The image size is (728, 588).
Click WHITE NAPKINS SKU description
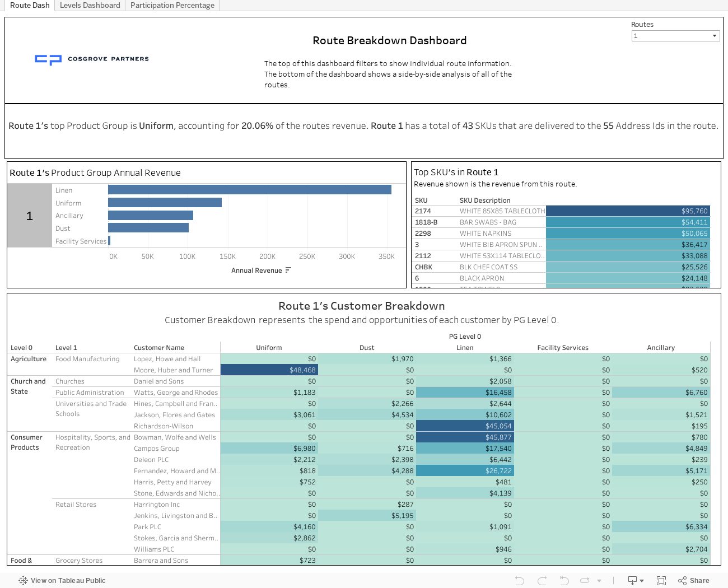(486, 234)
